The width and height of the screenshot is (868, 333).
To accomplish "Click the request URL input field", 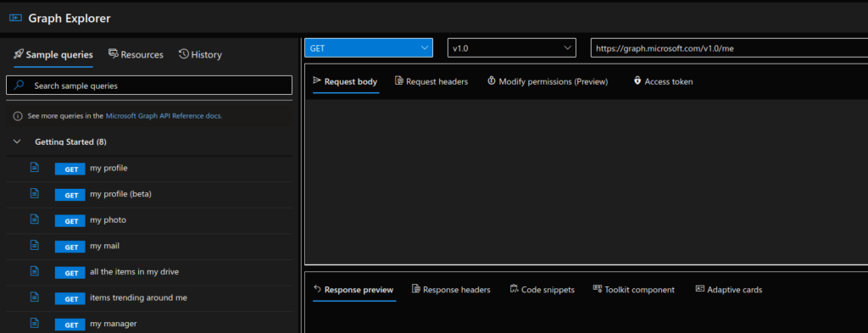I will pos(729,48).
